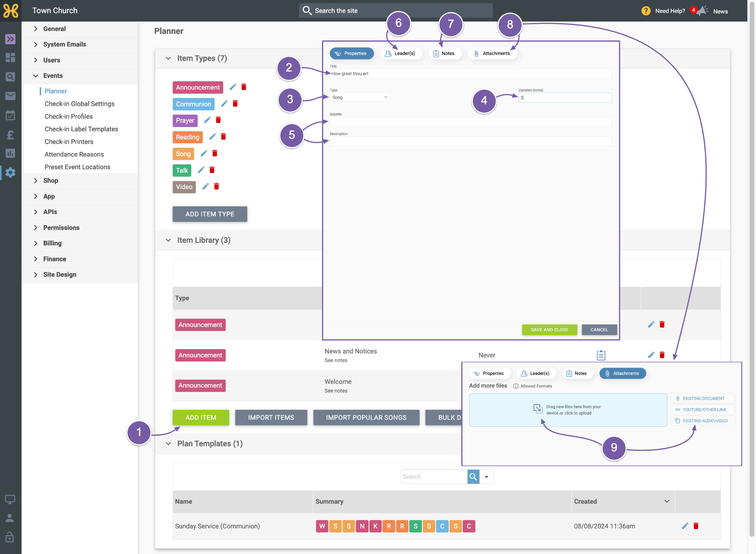Screen dimensions: 756x554
Task: Choose YOUTUBE/OTHER LINK attachment option
Action: 703,410
